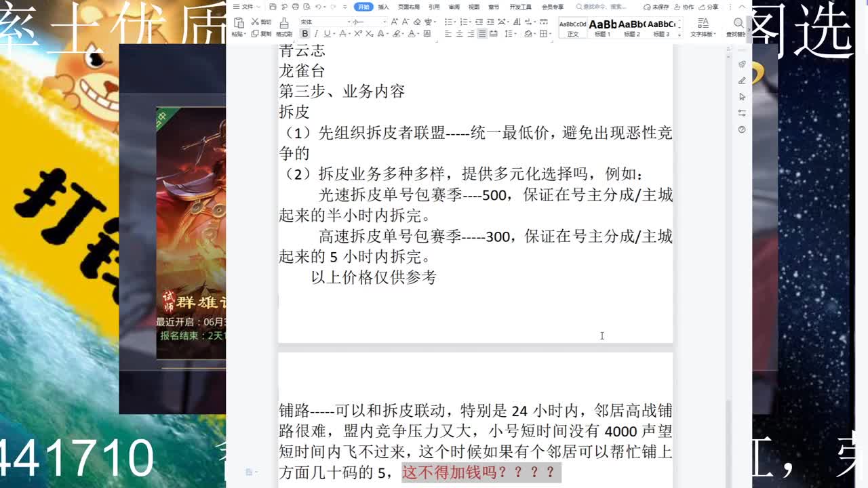Decrease font size with A- icon
Screen dimensions: 868x488
coord(406,22)
